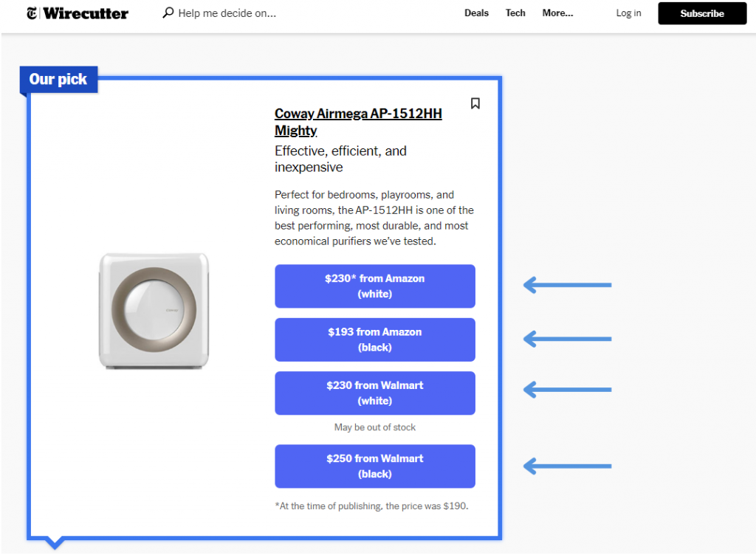Expand the "More..." navigation menu
The image size is (756, 555).
point(557,13)
